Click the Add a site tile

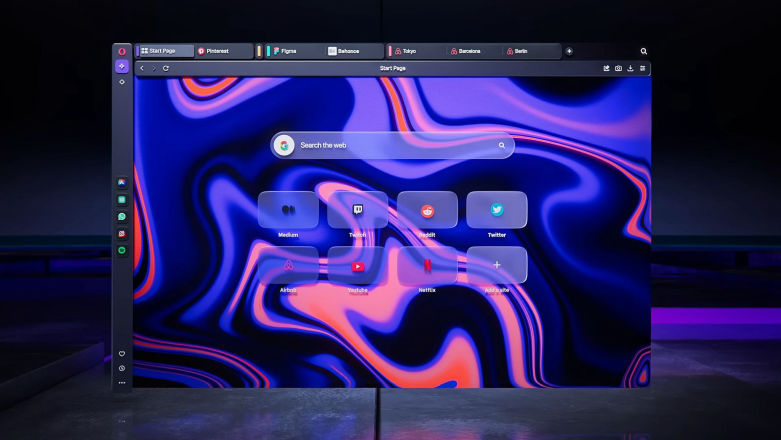497,265
